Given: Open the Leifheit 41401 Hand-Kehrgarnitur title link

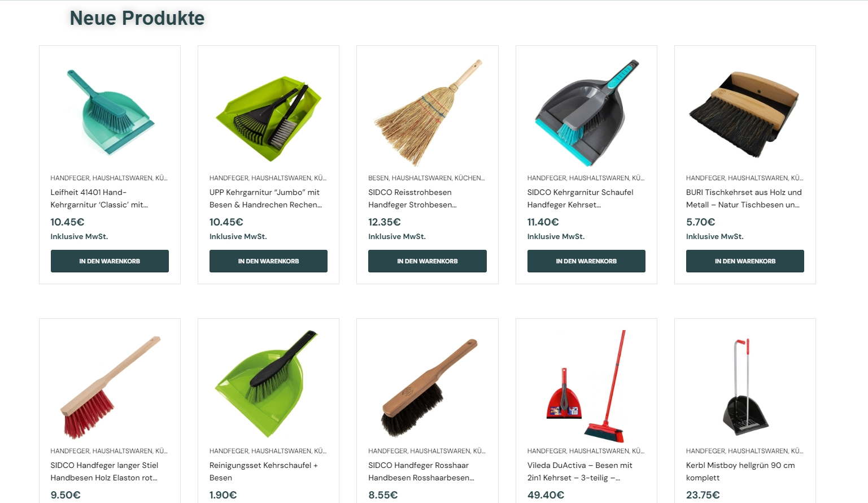Looking at the screenshot, I should coord(99,198).
